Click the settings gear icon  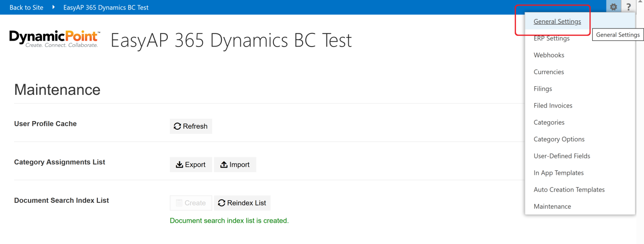pos(613,7)
